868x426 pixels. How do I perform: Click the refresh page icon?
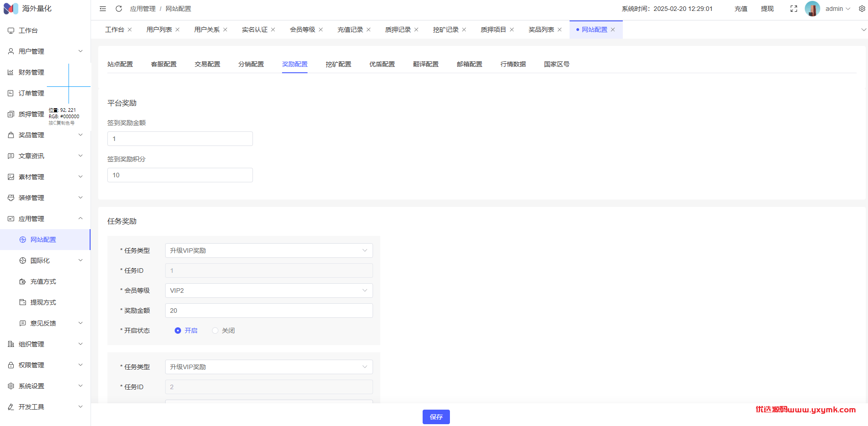pyautogui.click(x=119, y=9)
